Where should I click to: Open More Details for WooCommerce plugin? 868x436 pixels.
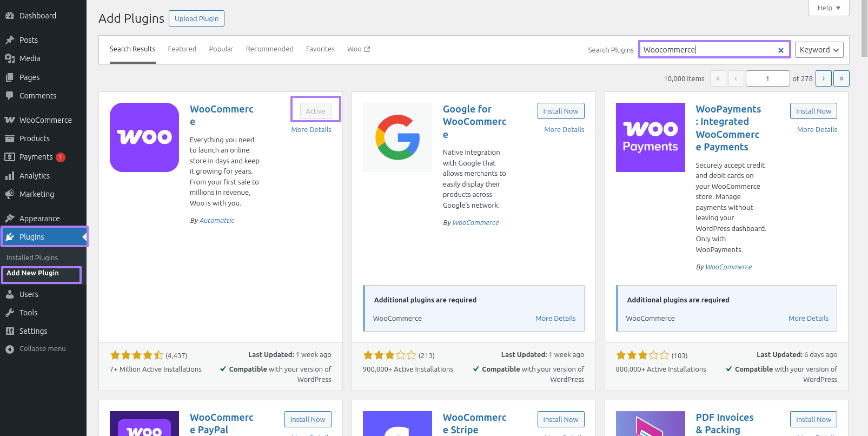pos(311,130)
